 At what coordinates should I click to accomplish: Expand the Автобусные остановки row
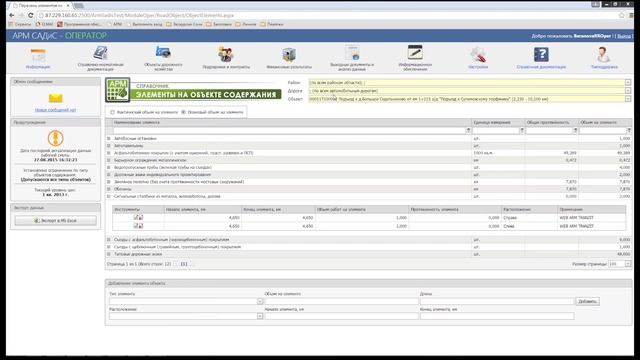tap(109, 138)
